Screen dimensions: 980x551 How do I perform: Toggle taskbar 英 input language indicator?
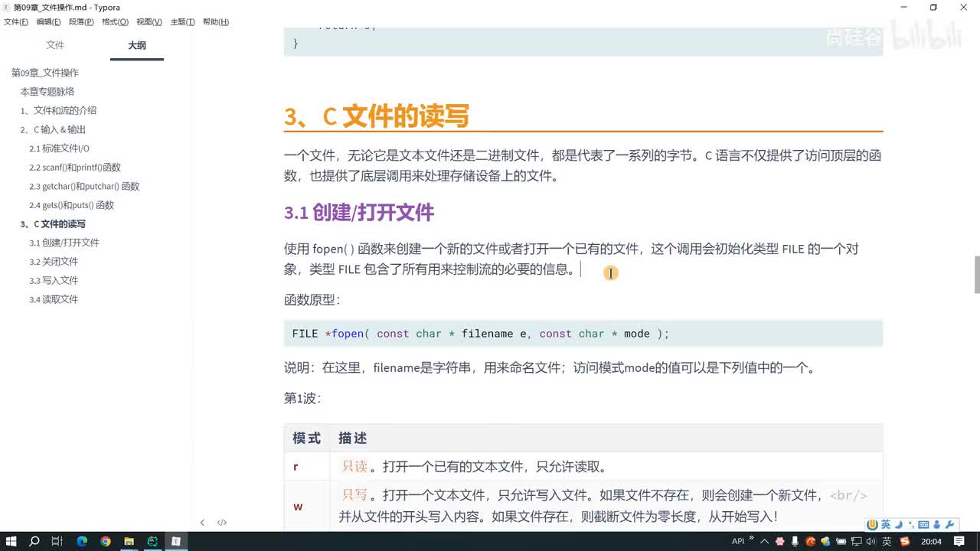coord(887,541)
